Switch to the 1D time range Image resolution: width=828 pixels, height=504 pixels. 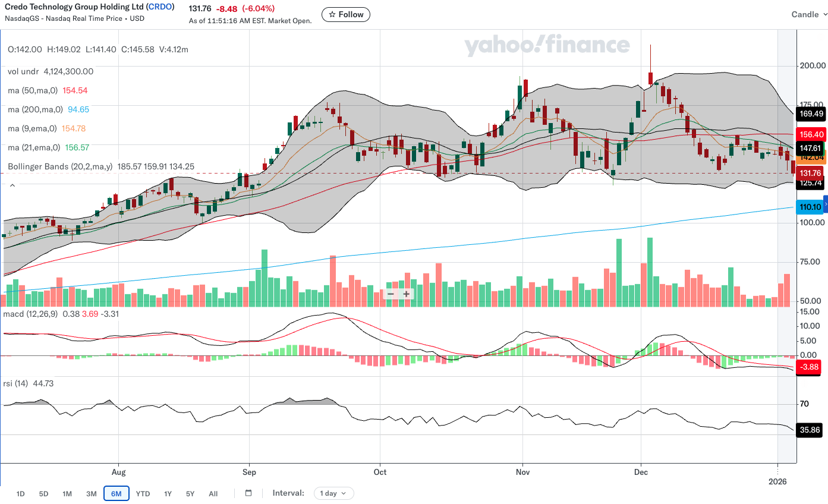[x=20, y=493]
